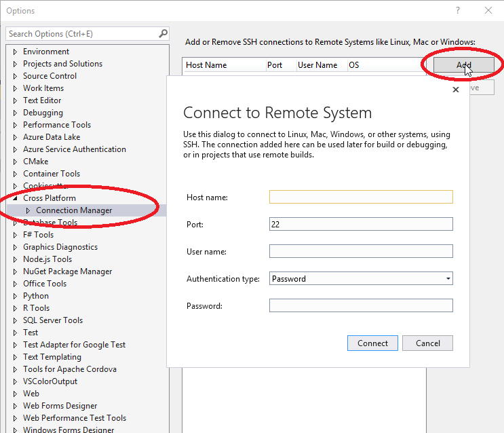Select Test Adapter for Google Test
Screen dimensions: 504x433
click(x=74, y=345)
